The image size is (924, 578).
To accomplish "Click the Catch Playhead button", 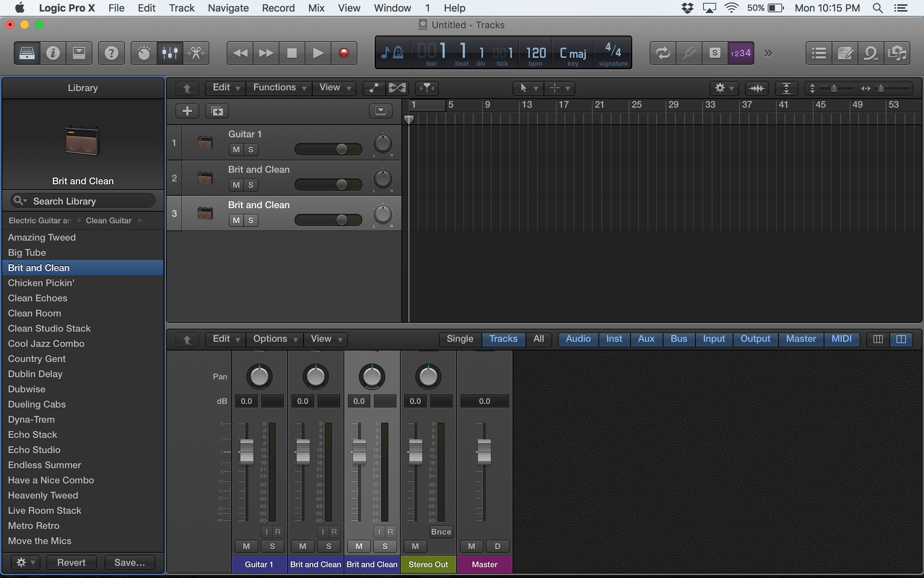I will (427, 88).
